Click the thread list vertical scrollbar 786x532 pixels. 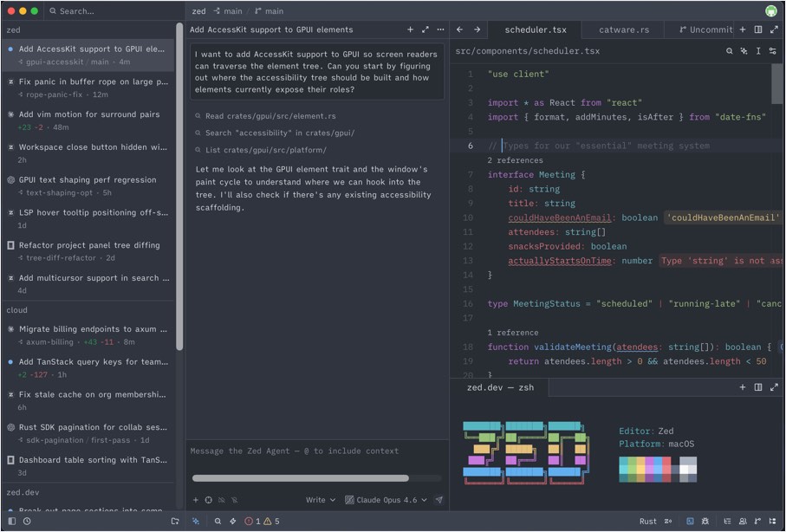[179, 185]
